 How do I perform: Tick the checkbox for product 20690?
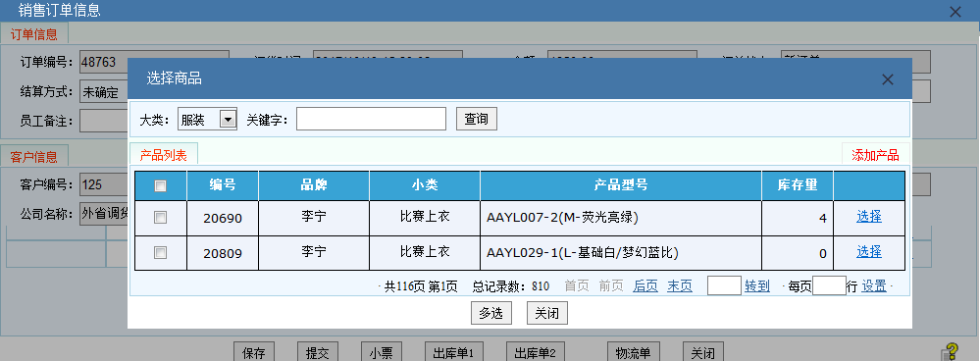tap(161, 218)
